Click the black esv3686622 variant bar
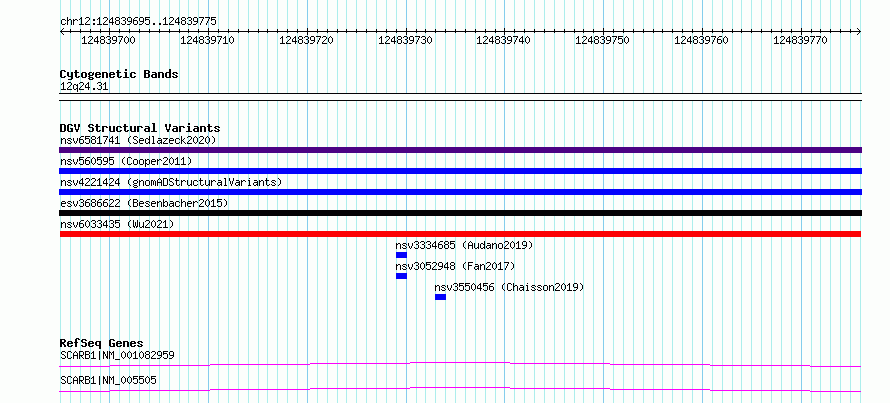This screenshot has width=890, height=403. coord(460,213)
